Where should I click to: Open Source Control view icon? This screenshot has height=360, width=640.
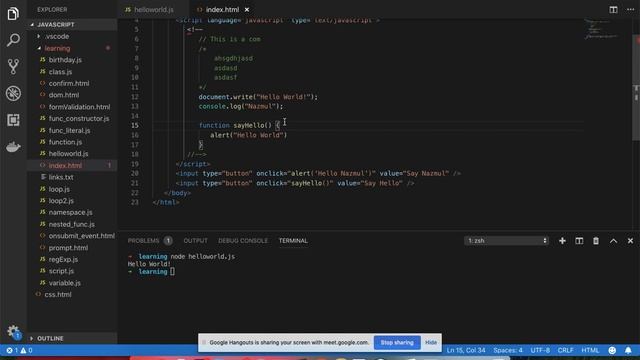click(x=13, y=67)
